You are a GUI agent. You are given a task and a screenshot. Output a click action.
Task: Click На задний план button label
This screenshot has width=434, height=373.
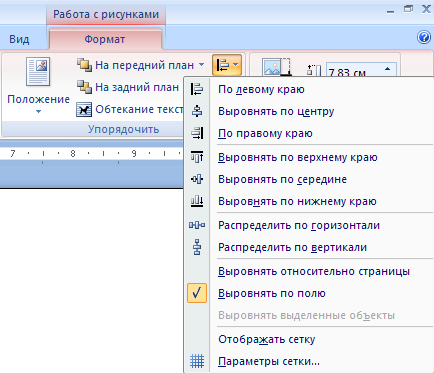pyautogui.click(x=137, y=87)
